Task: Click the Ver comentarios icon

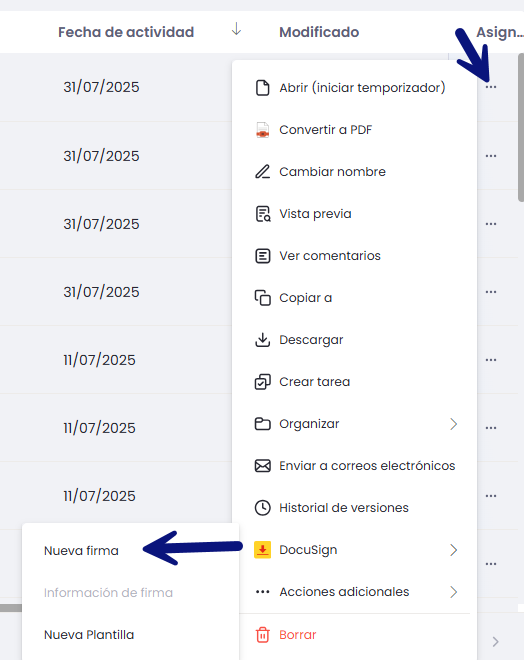Action: 263,255
